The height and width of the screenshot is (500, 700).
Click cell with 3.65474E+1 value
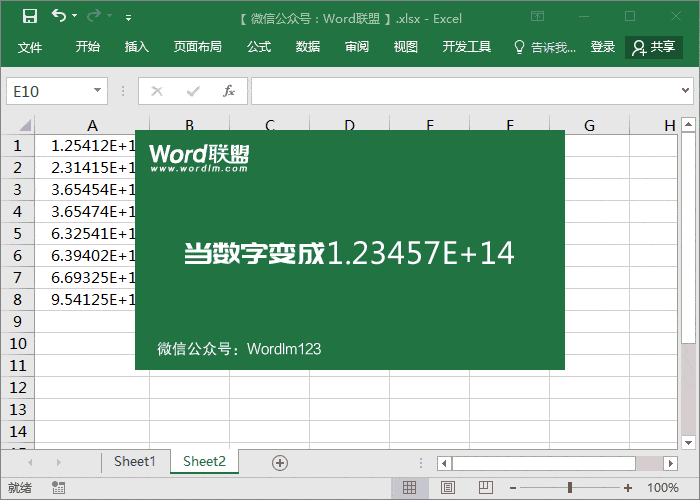[92, 211]
